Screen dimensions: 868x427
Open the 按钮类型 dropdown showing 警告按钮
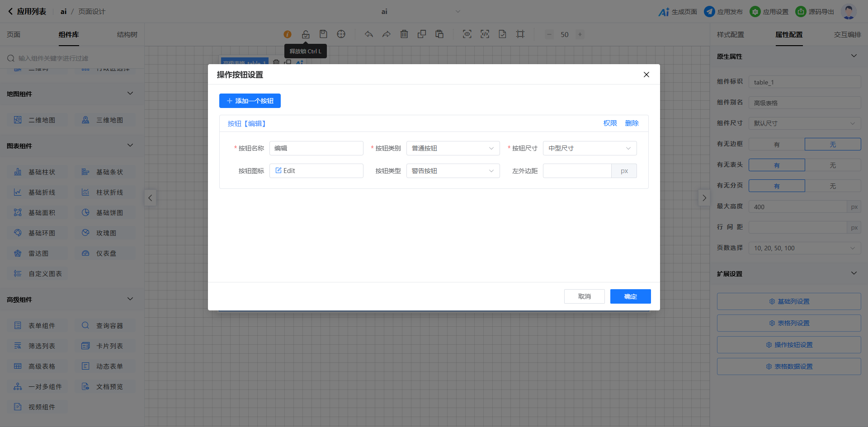pyautogui.click(x=453, y=171)
